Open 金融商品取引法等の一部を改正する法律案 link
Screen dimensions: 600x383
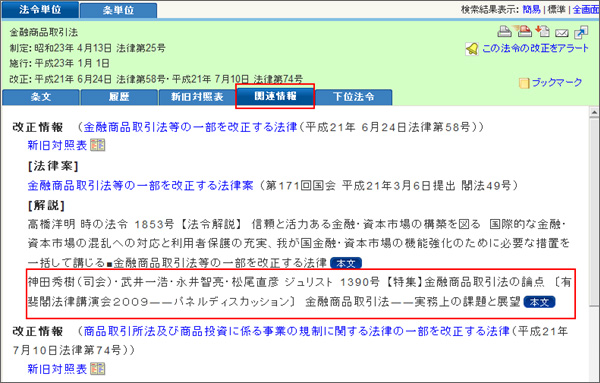(x=140, y=186)
